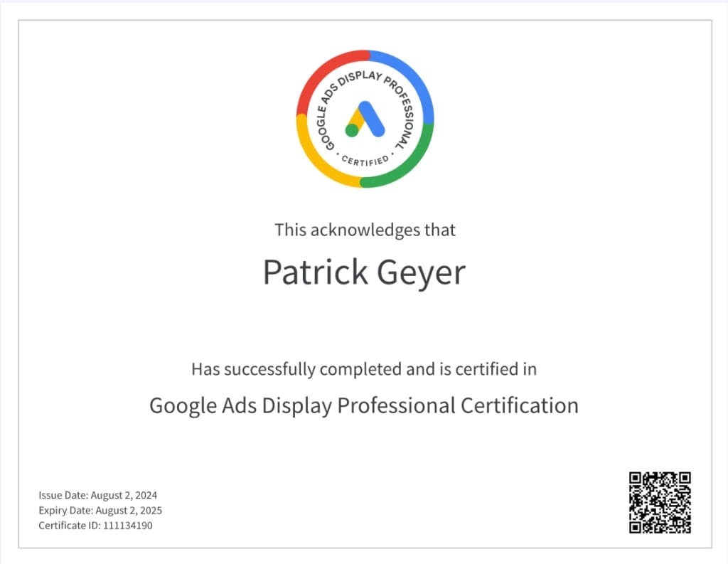Click the CERTIFIED text on the badge
This screenshot has height=564, width=728.
click(364, 161)
